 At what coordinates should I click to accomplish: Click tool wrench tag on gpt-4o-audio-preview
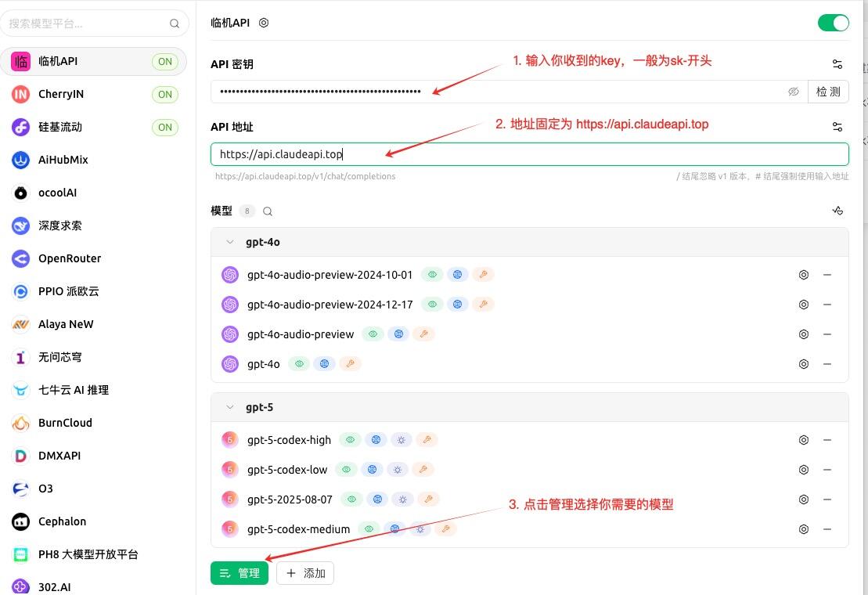tap(423, 334)
